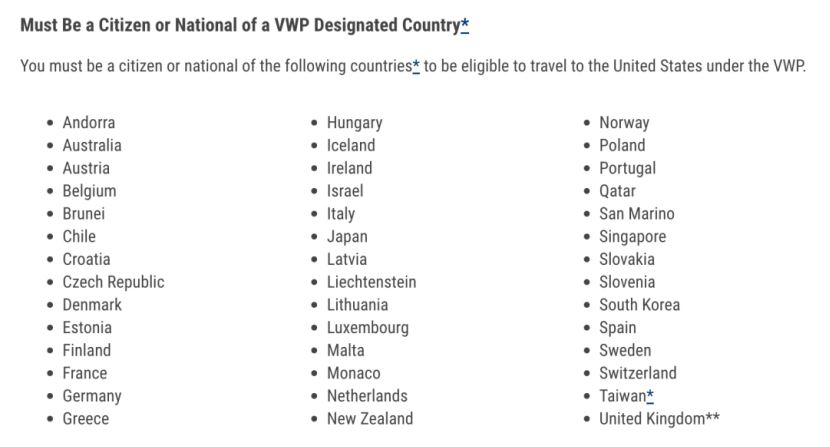The image size is (830, 447).
Task: Select Hungary in the middle column
Action: pos(354,123)
